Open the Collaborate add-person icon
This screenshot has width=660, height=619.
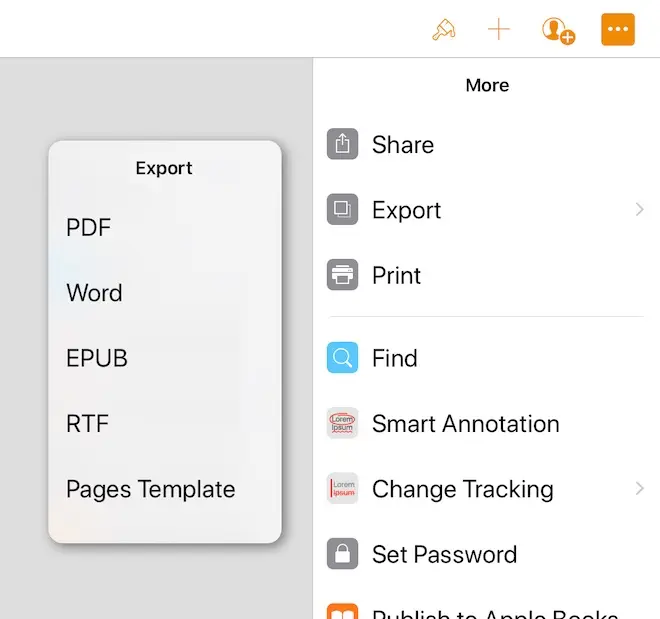point(558,30)
